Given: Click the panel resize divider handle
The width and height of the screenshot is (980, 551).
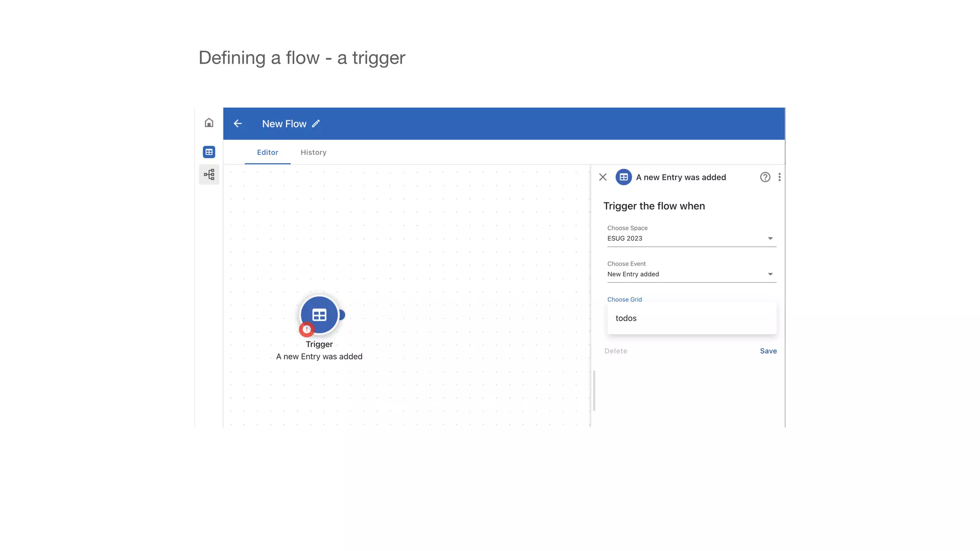Looking at the screenshot, I should (x=594, y=390).
